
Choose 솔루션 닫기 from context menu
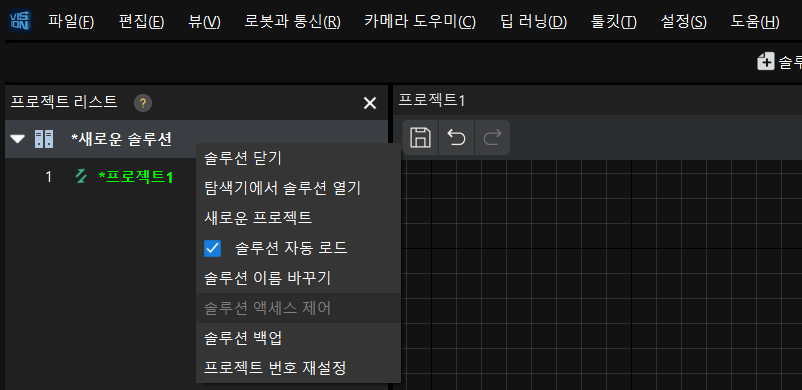pyautogui.click(x=298, y=159)
